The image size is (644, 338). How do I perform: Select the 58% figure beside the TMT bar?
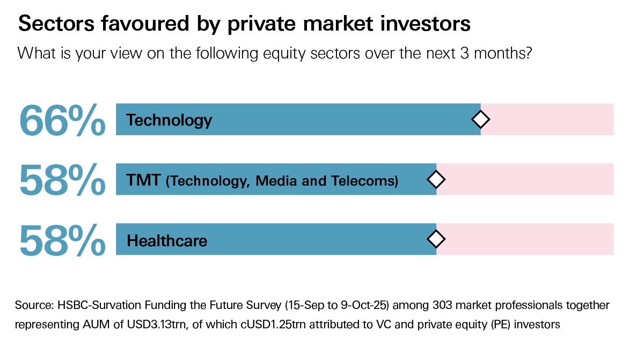[x=62, y=179]
